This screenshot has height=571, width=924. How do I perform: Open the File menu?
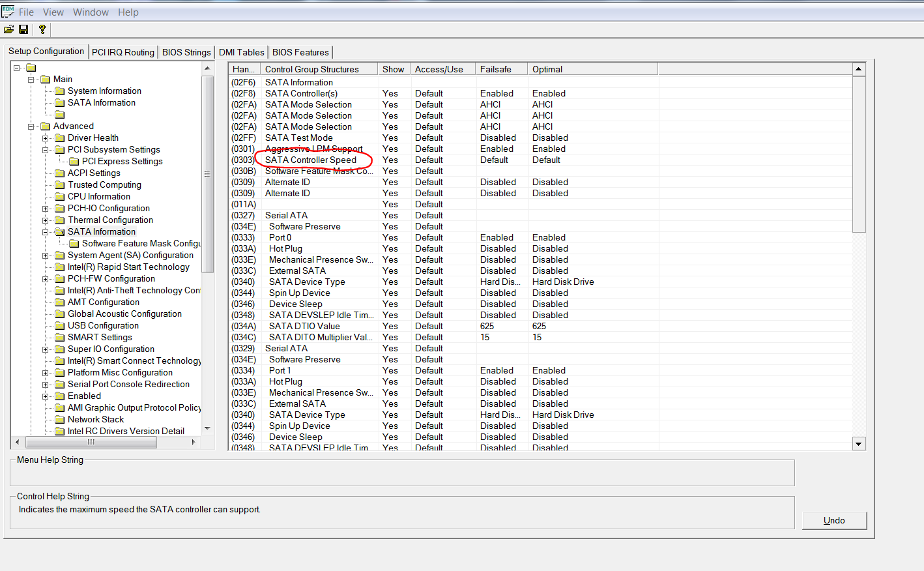[27, 12]
